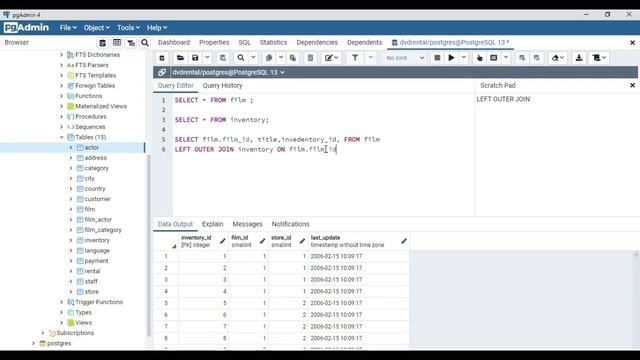Expand the Functions tree node
This screenshot has width=640, height=360.
(x=62, y=96)
